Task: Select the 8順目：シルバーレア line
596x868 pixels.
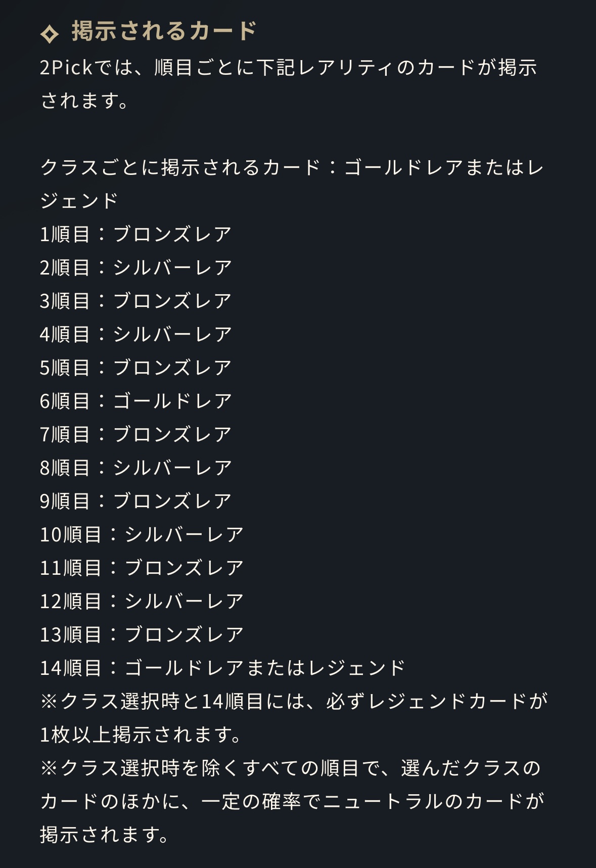Action: [135, 468]
